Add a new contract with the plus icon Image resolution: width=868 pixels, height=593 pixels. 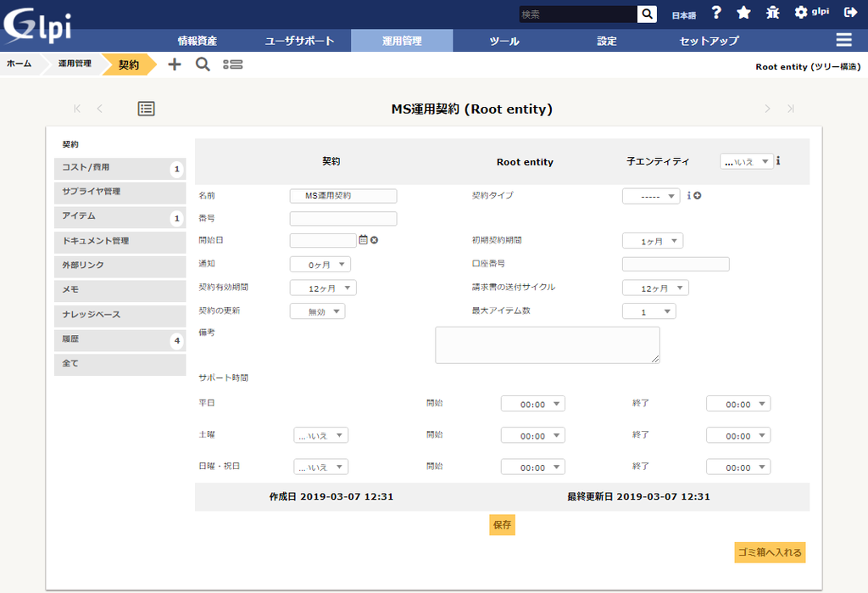click(174, 63)
